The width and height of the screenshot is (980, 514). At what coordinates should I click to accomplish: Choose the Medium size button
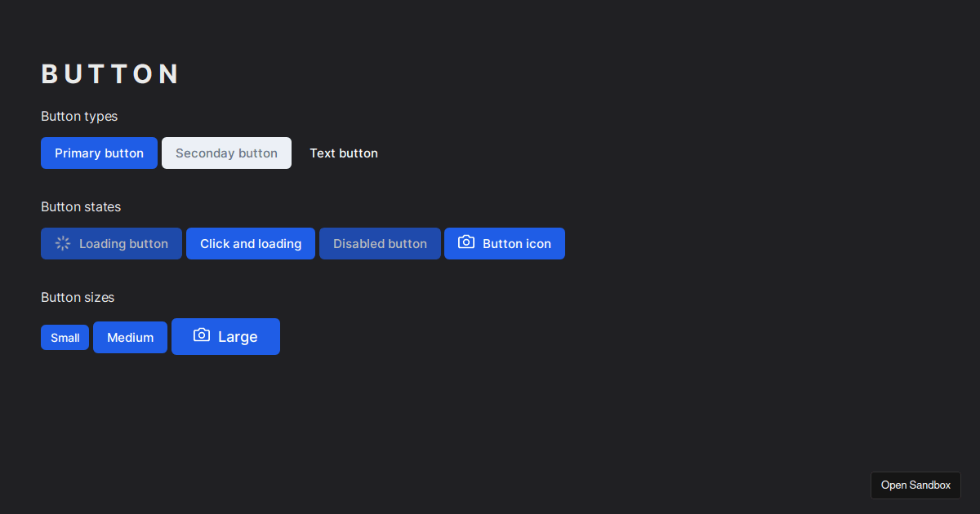click(130, 338)
